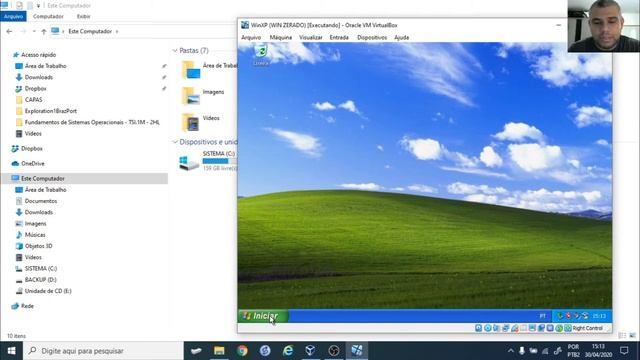Click the XP tray clock
Image resolution: width=640 pixels, height=360 pixels.
(599, 316)
